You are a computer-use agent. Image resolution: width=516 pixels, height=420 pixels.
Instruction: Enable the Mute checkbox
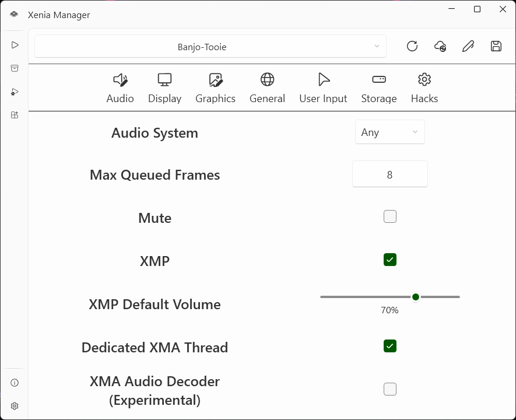(x=390, y=217)
